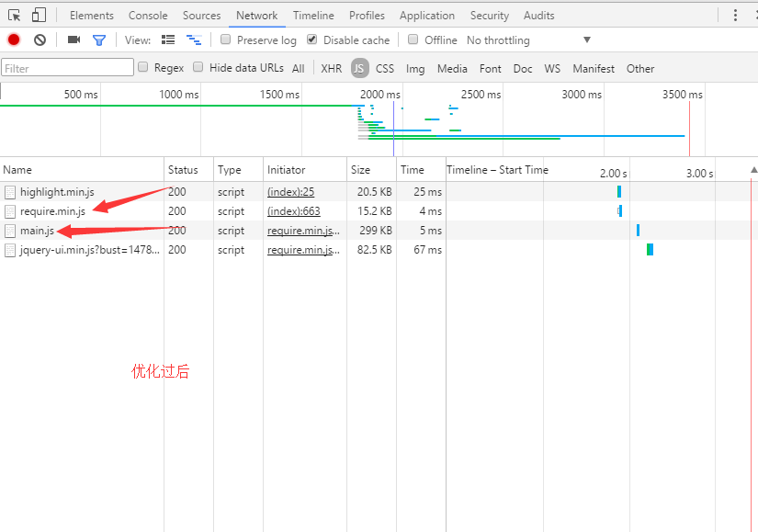Clear the network log
The image size is (758, 532).
(x=40, y=40)
